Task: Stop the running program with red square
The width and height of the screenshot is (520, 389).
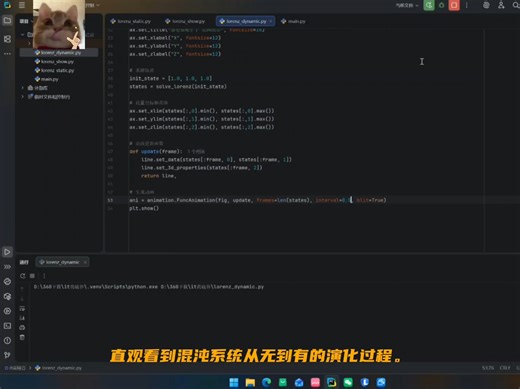Action: point(454,5)
